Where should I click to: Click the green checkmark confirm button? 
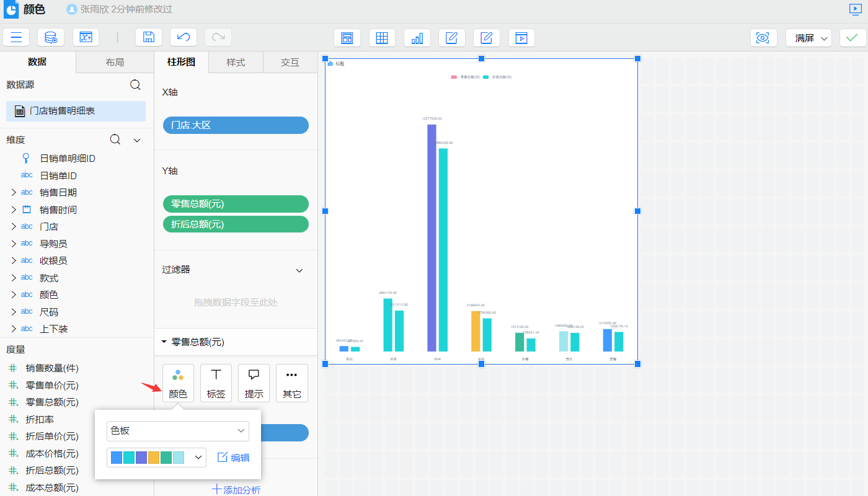[x=852, y=38]
